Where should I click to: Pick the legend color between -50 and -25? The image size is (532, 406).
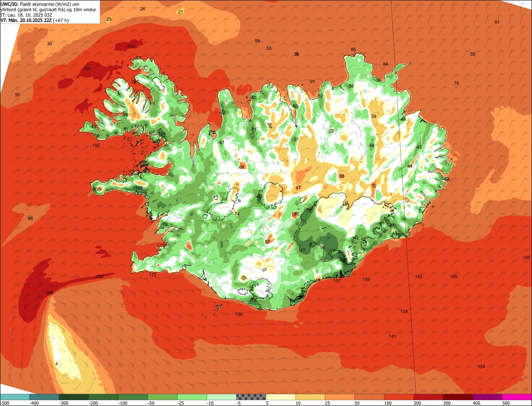[163, 397]
